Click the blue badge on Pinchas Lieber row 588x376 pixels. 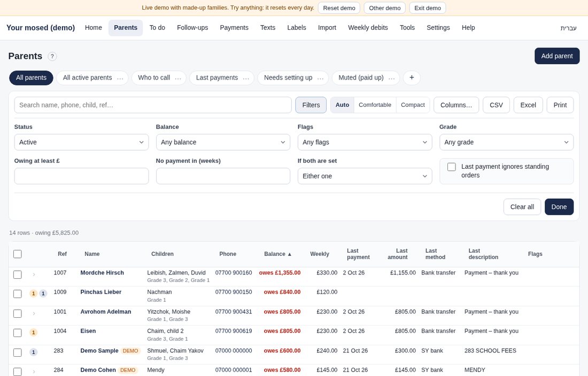point(43,294)
